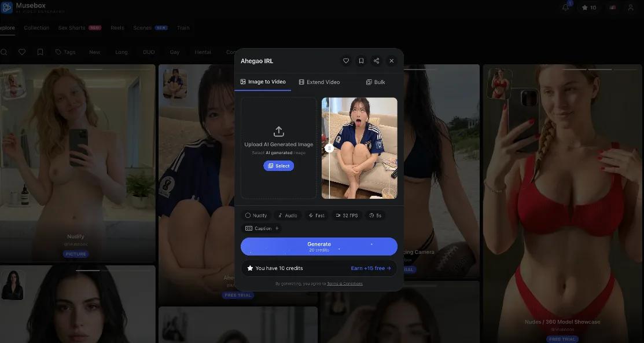Toggle the Audio option
Viewport: 644px width, 343px height.
coord(288,216)
